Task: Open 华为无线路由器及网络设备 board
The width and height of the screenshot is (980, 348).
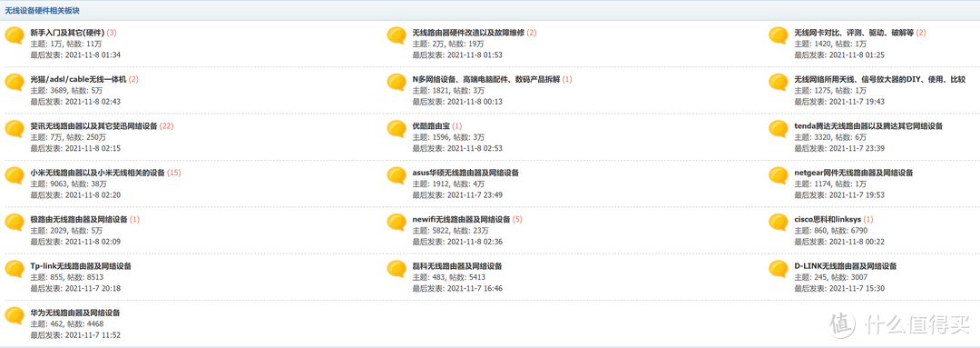Action: coord(75,313)
